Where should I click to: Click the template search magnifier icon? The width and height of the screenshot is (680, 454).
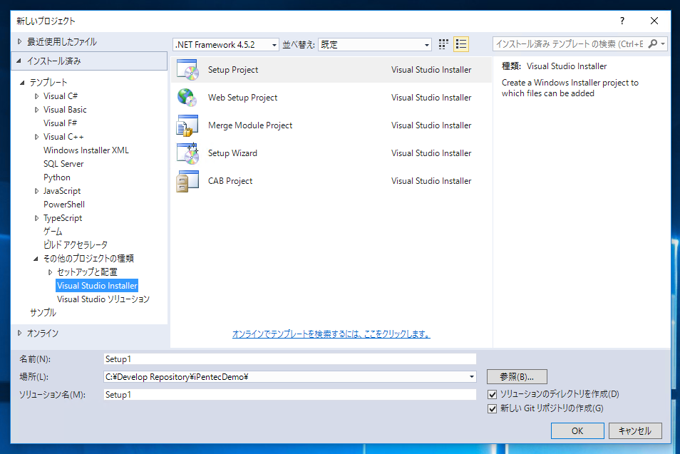652,44
